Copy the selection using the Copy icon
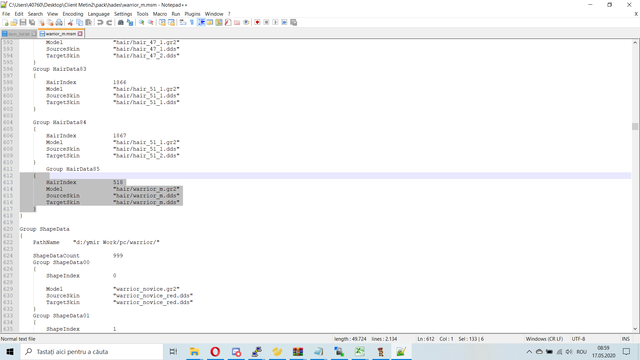 [x=80, y=22]
